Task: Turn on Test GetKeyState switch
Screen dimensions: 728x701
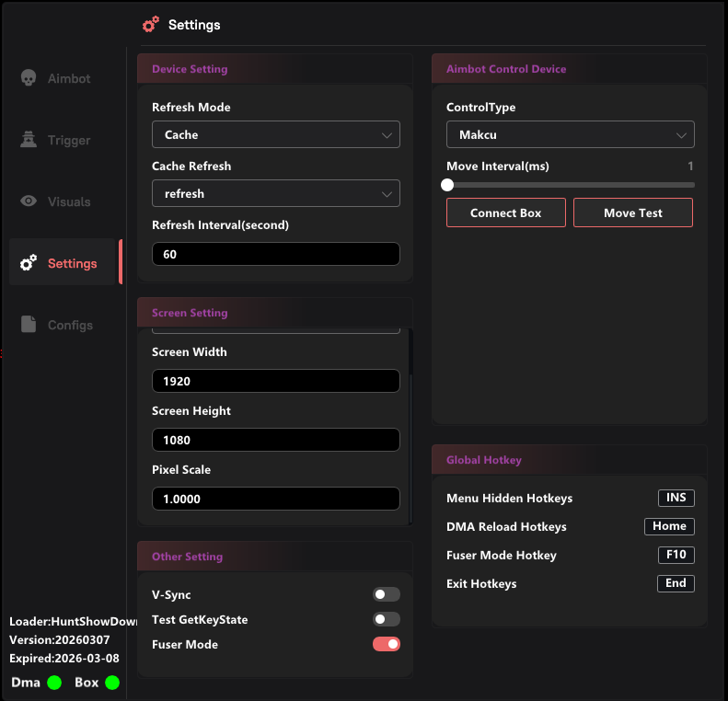Action: (386, 620)
